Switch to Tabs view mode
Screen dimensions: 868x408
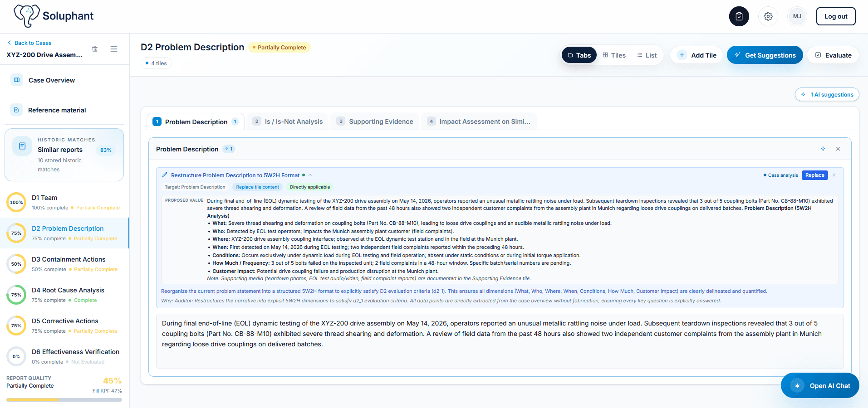(x=579, y=55)
